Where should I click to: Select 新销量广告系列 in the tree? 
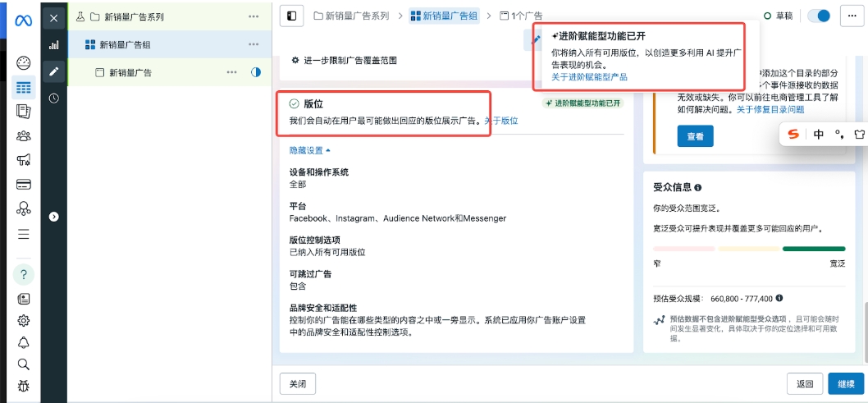tap(134, 16)
